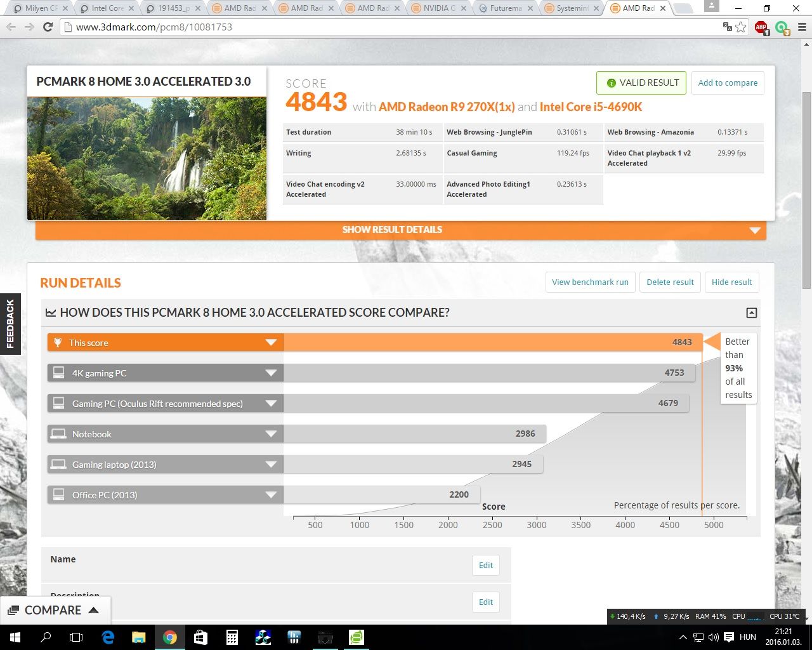Reload the 3dmark page
The width and height of the screenshot is (812, 650).
pos(48,27)
